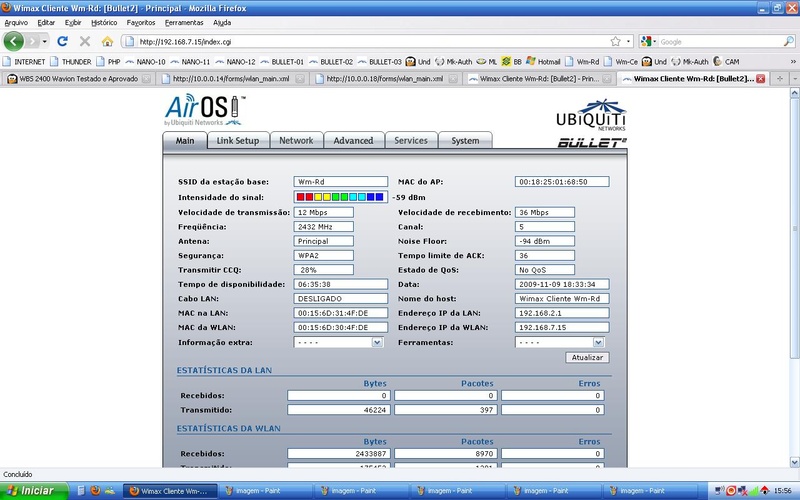Open the Arquivo menu
Viewport: 800px width, 500px height.
[16, 22]
